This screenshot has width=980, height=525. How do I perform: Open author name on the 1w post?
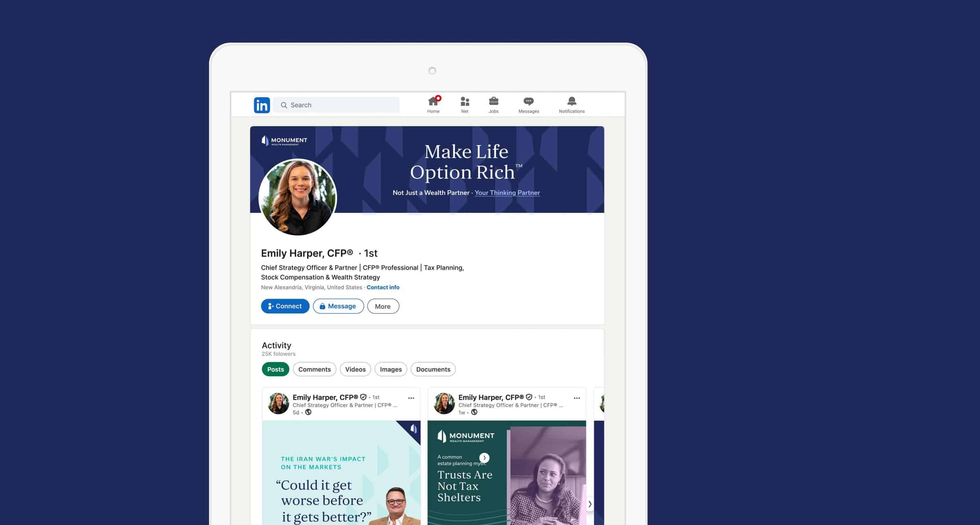pyautogui.click(x=491, y=397)
